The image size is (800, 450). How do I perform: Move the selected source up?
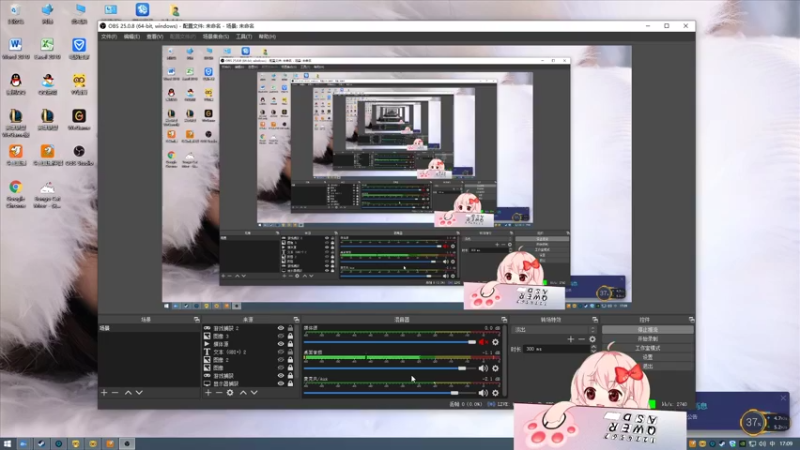[243, 393]
